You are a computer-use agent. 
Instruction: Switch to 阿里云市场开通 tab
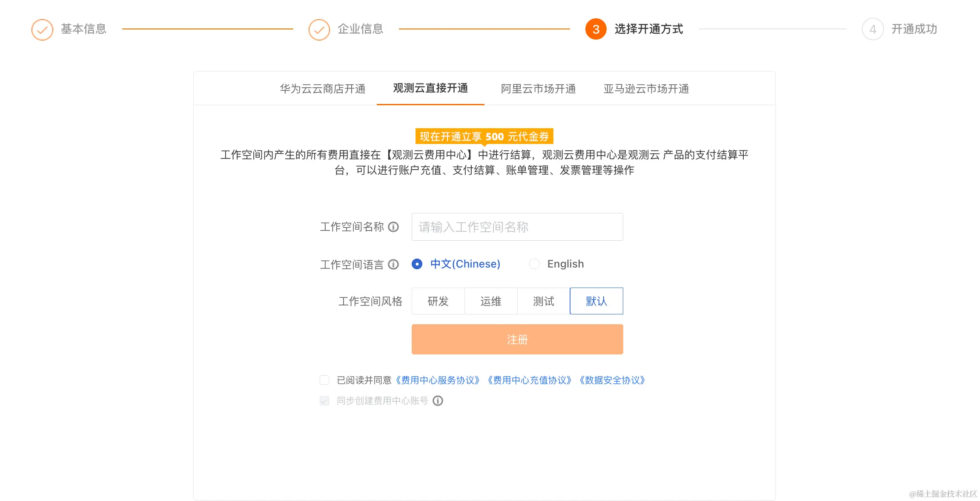pos(538,89)
